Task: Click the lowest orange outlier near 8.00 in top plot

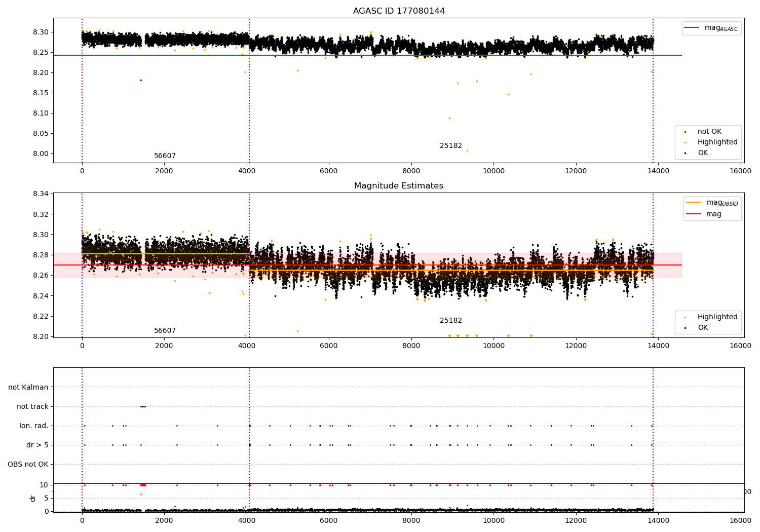Action: [x=467, y=150]
